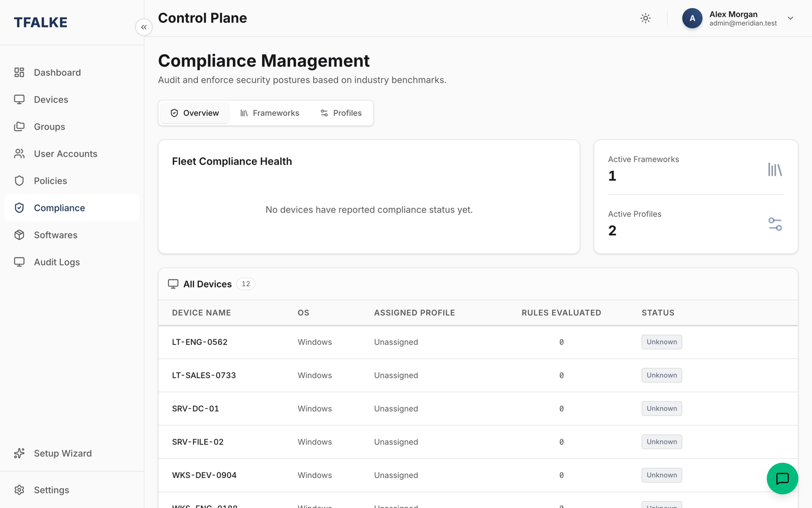Image resolution: width=812 pixels, height=508 pixels.
Task: Click the Audit Logs monitor icon
Action: click(x=19, y=262)
